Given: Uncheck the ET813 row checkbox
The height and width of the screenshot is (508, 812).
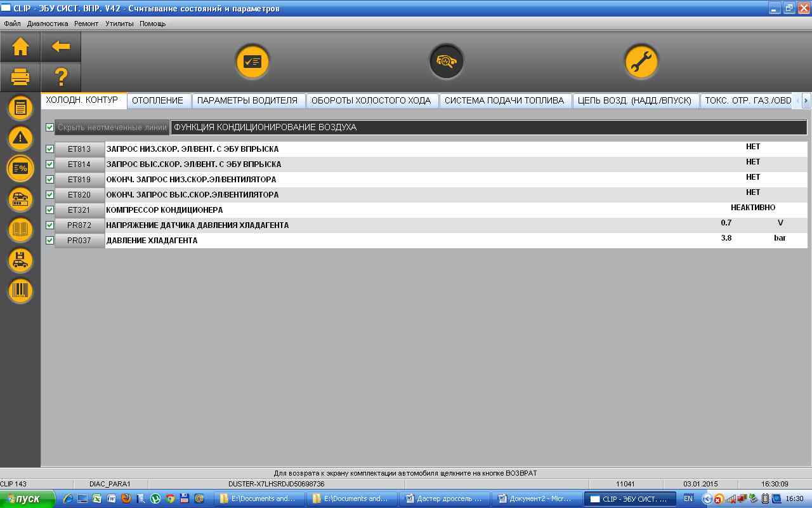Looking at the screenshot, I should coord(50,149).
